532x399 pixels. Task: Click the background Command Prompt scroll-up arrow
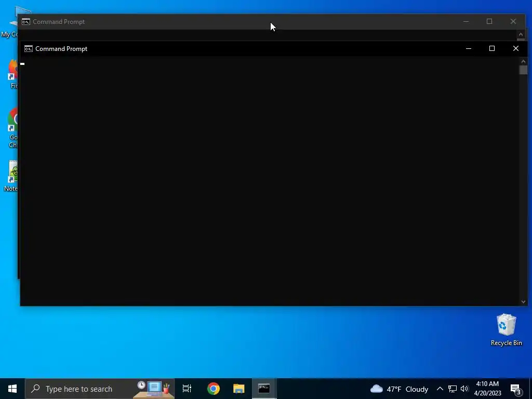521,34
